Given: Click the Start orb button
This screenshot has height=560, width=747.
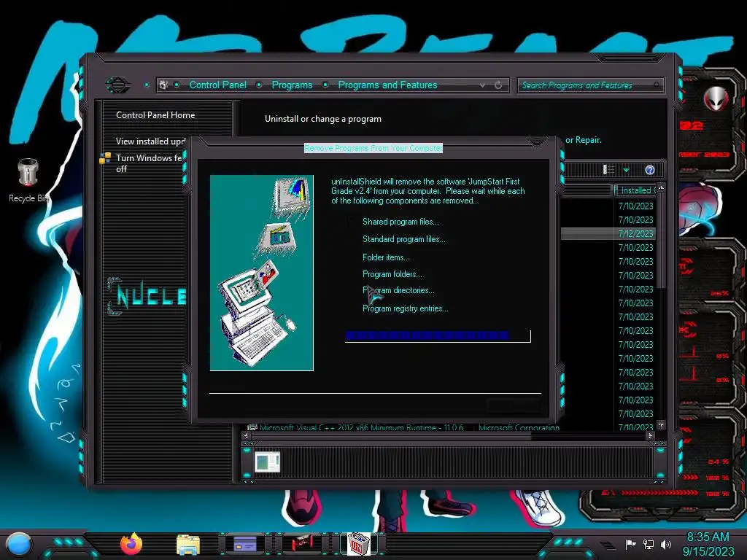Looking at the screenshot, I should point(19,544).
